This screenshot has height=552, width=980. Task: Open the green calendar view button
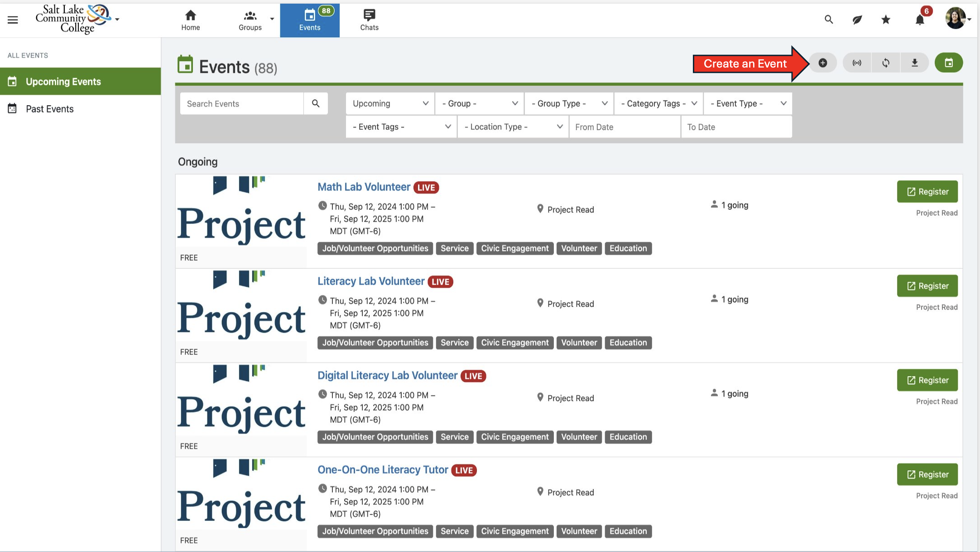[x=948, y=63]
